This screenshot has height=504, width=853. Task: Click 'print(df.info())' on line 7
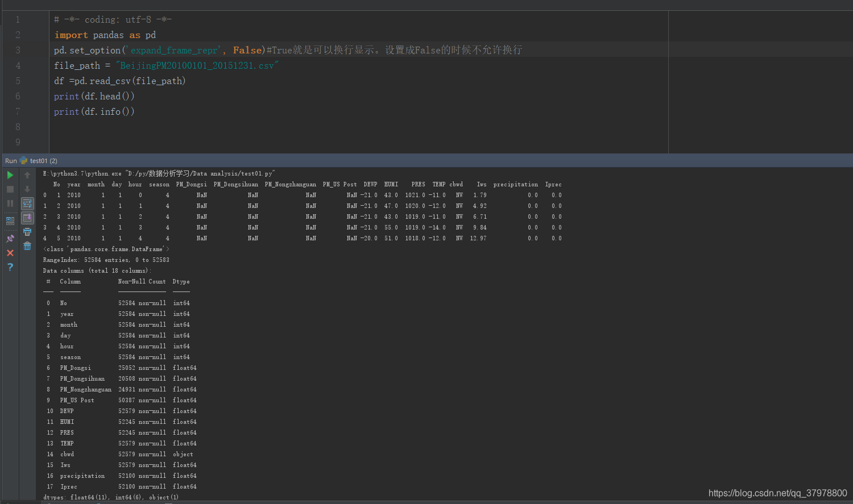94,112
